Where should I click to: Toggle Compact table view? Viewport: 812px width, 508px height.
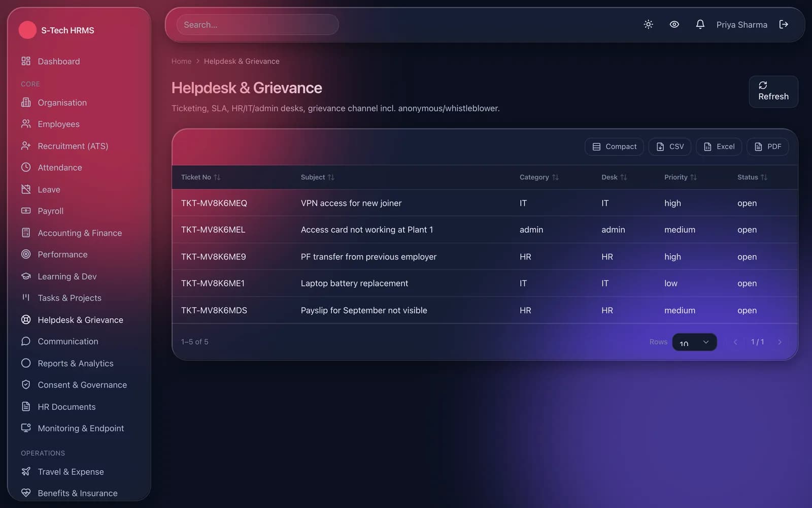coord(614,146)
